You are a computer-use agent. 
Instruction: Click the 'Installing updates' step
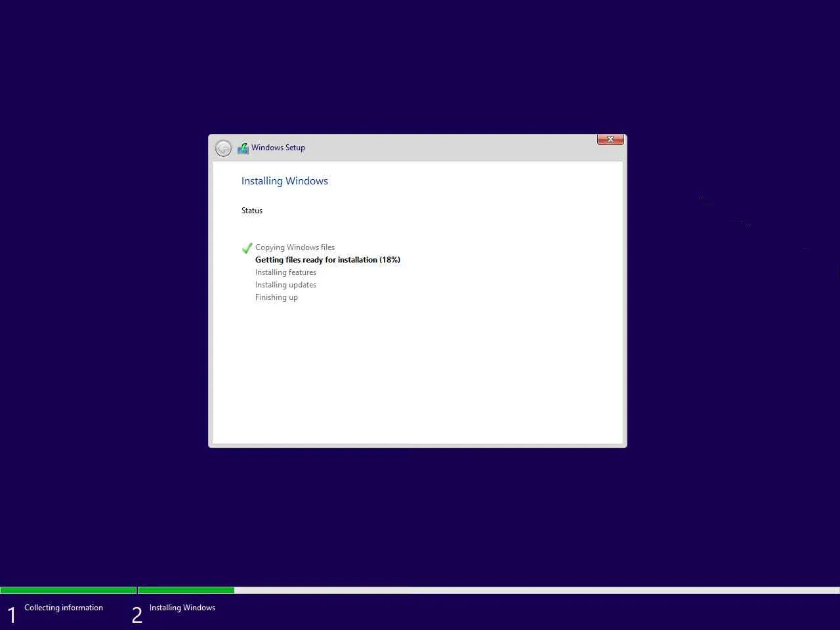285,285
